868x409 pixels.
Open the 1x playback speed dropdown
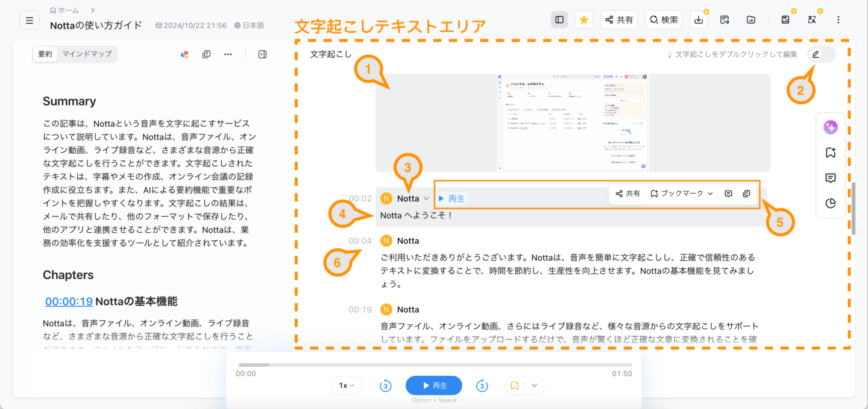347,385
